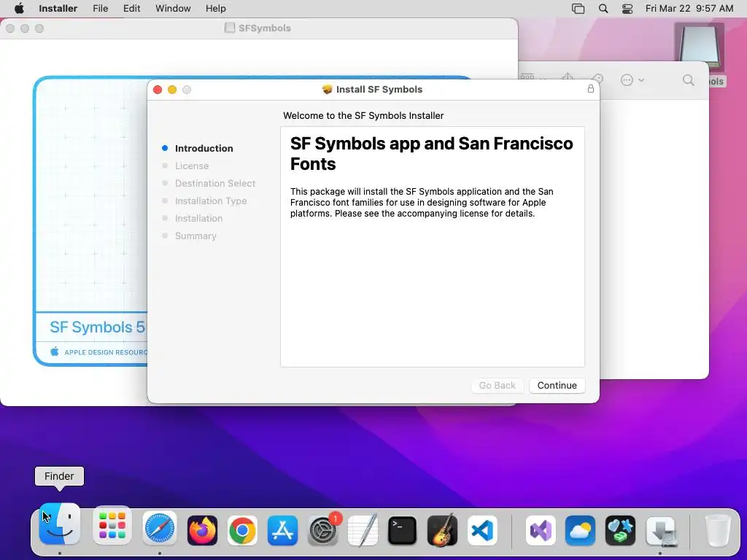The height and width of the screenshot is (560, 747).
Task: Select the Installation Type step
Action: click(x=211, y=201)
